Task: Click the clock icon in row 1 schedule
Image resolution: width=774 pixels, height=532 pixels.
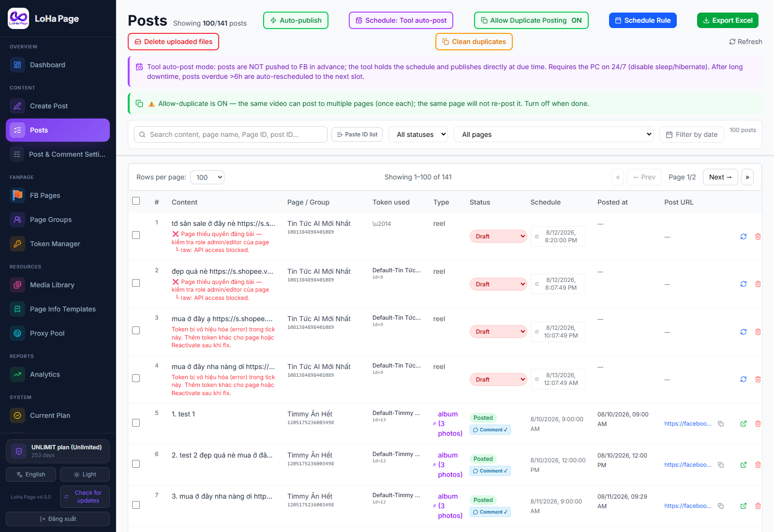Action: tap(536, 236)
